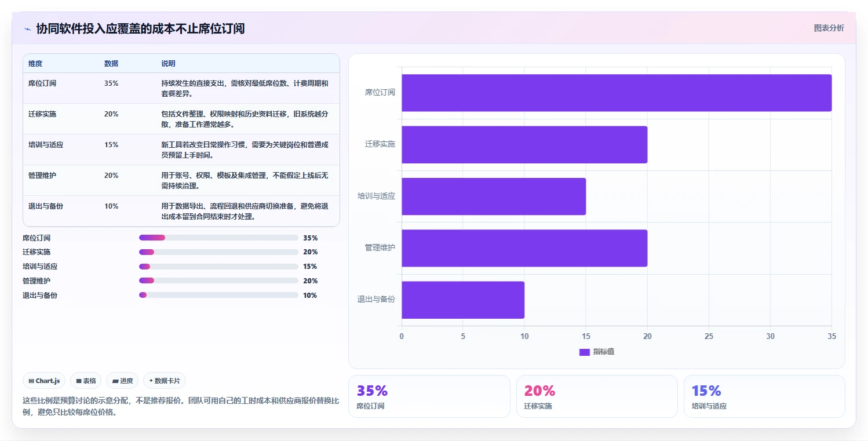
Task: Open the 20% 迁移实施 data card
Action: coord(597,396)
